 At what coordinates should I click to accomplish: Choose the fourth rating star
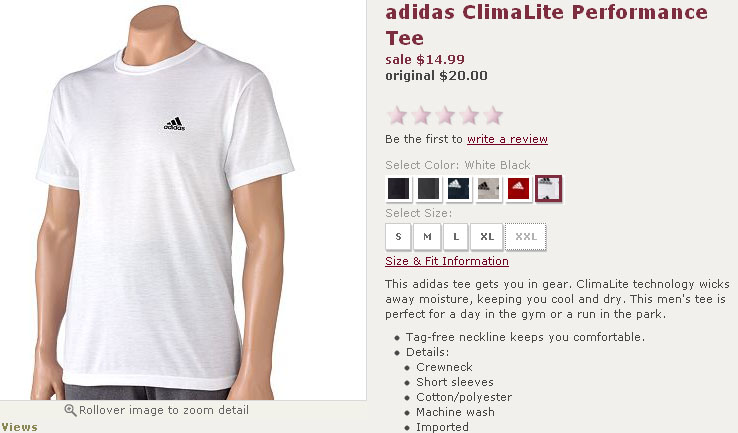click(x=469, y=115)
